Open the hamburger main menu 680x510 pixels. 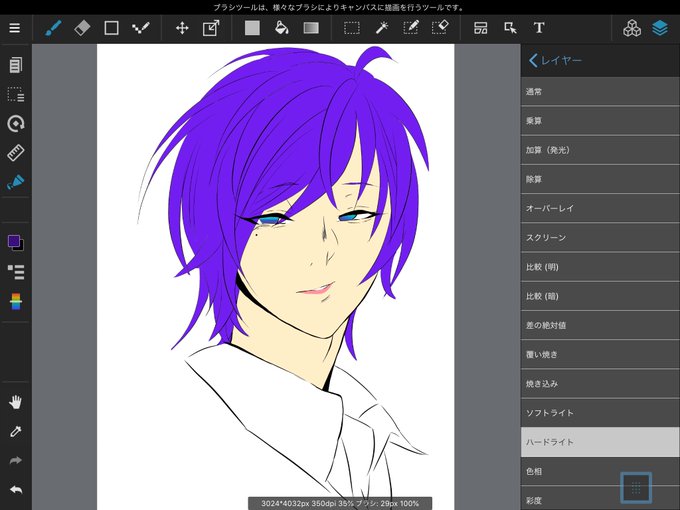pyautogui.click(x=15, y=28)
